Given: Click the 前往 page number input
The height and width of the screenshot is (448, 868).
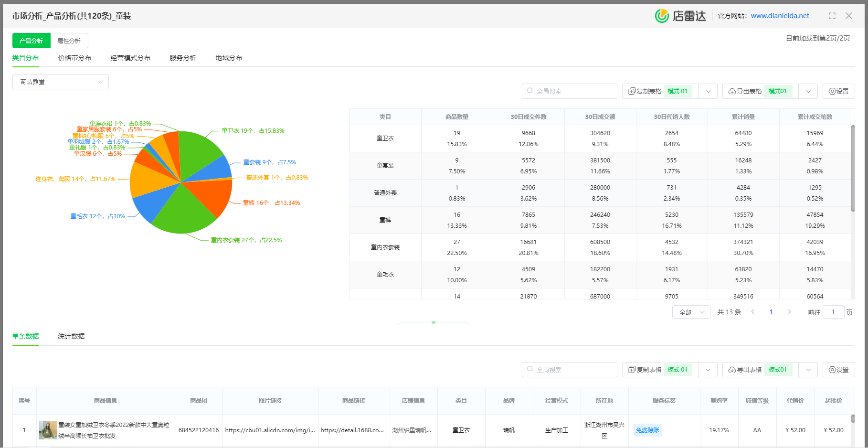Looking at the screenshot, I should tap(834, 312).
